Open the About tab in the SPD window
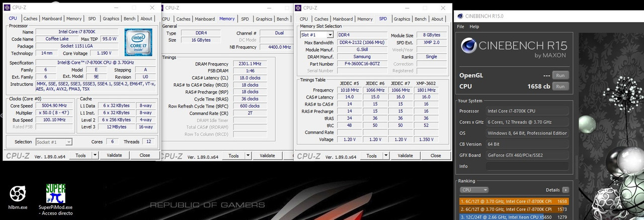 coord(438,19)
